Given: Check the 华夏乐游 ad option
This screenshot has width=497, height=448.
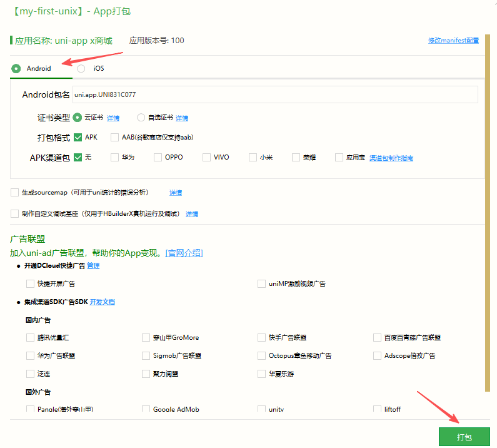Looking at the screenshot, I should [261, 374].
